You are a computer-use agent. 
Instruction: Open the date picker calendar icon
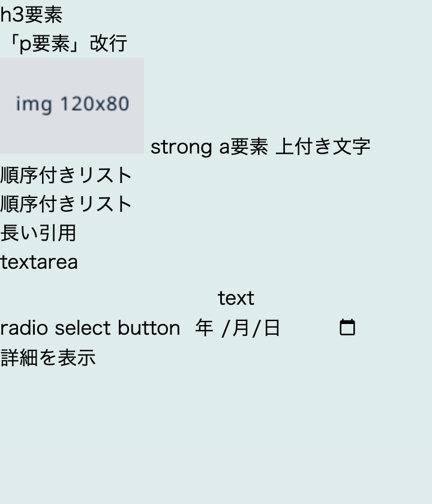point(346,327)
